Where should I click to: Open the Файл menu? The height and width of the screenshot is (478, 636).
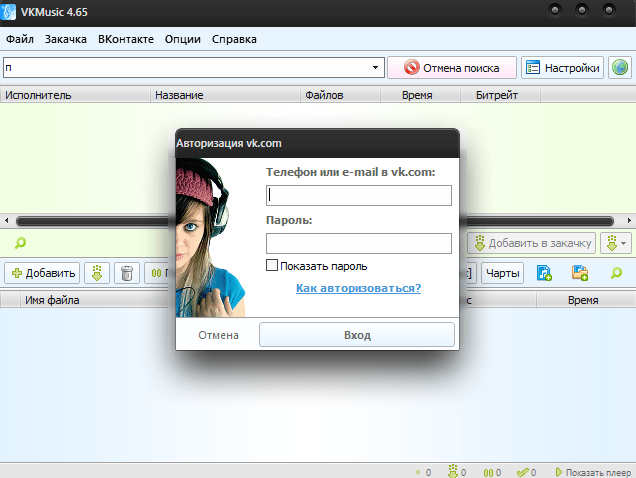tap(19, 39)
